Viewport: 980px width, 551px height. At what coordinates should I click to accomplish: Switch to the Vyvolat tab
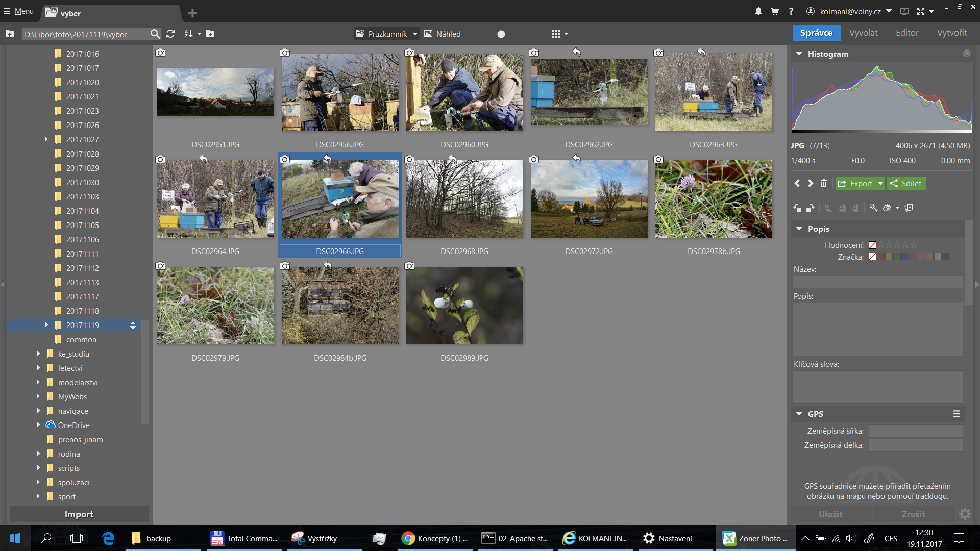[x=863, y=33]
